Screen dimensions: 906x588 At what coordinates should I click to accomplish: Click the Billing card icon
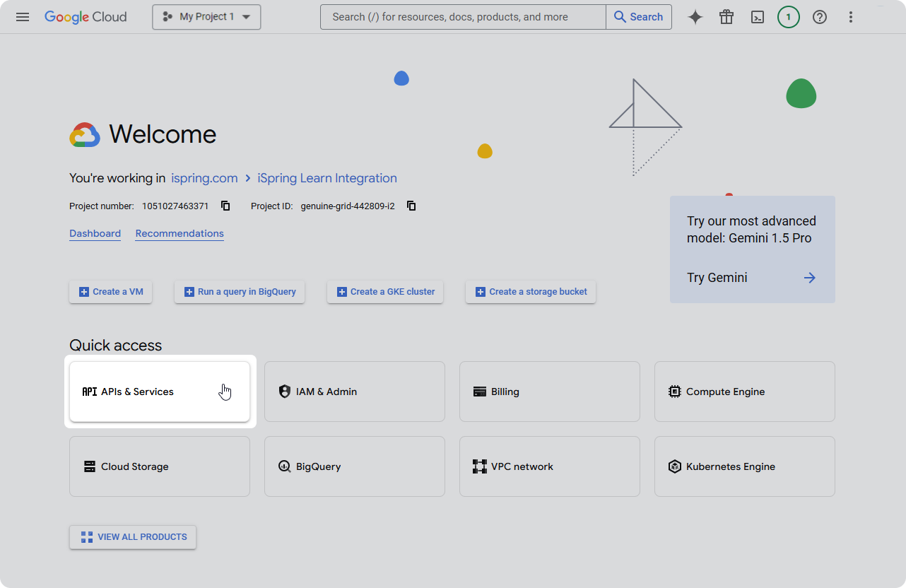tap(480, 392)
